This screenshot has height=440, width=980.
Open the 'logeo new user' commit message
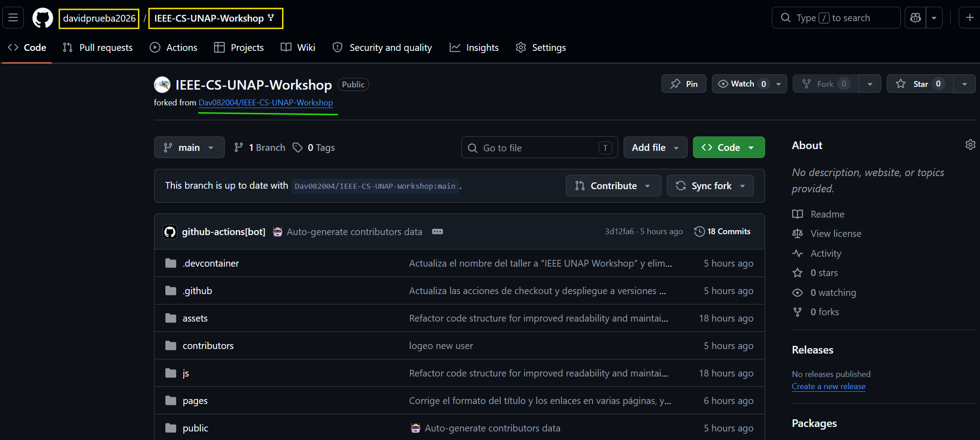coord(441,346)
